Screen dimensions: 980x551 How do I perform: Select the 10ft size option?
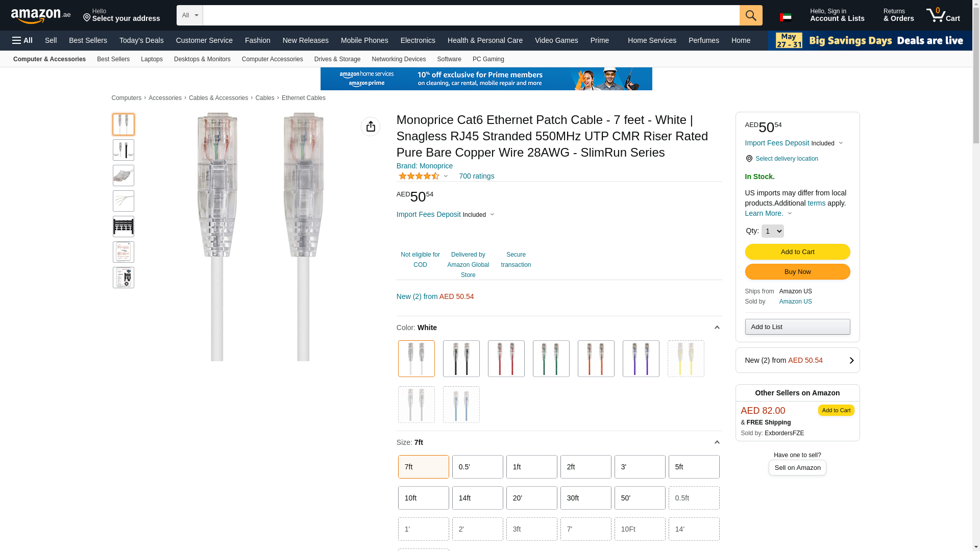[423, 498]
